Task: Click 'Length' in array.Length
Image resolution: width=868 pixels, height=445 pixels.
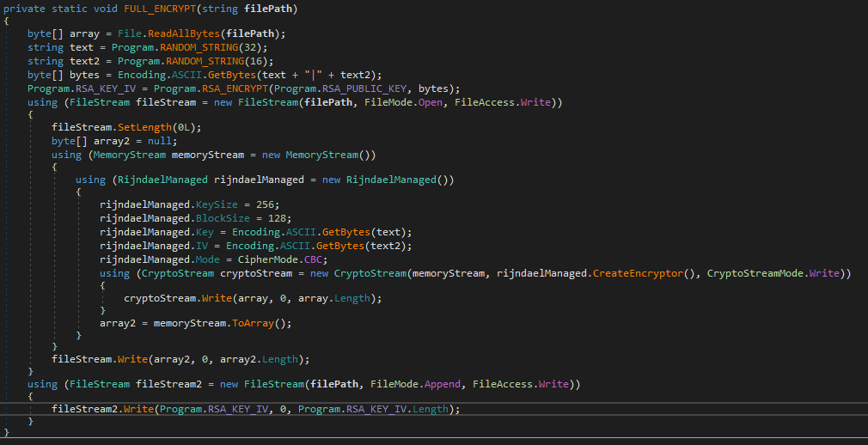Action: click(352, 298)
